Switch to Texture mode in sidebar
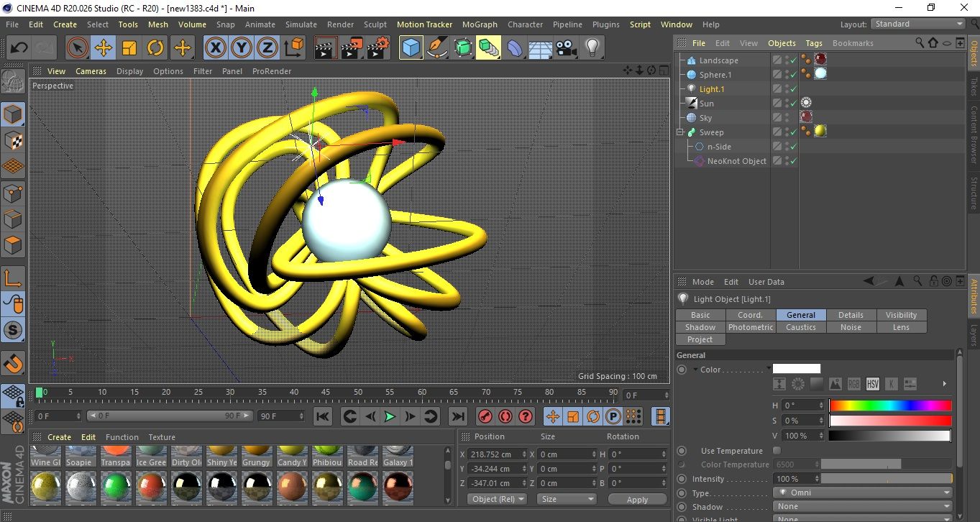 (x=14, y=141)
